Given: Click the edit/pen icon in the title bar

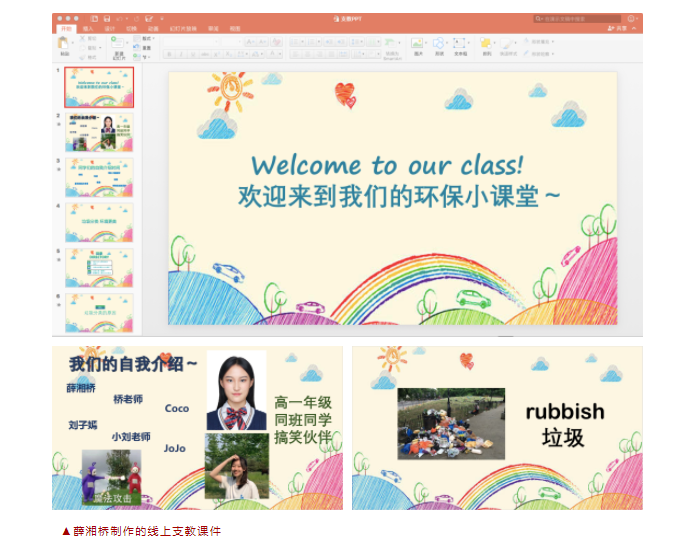Looking at the screenshot, I should point(149,19).
